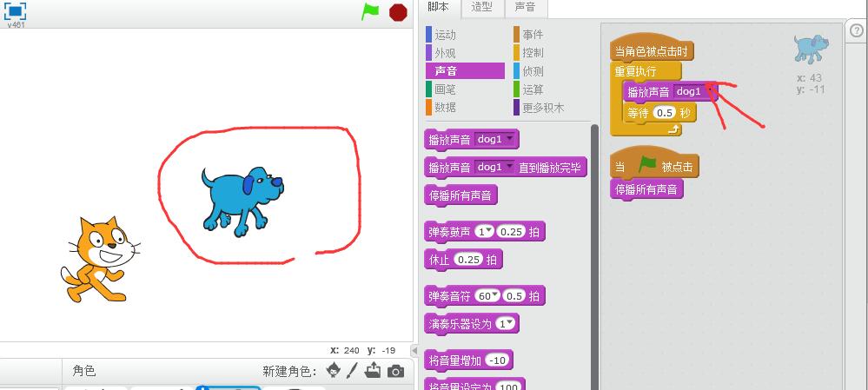Upload sprite from file icon

tap(374, 370)
